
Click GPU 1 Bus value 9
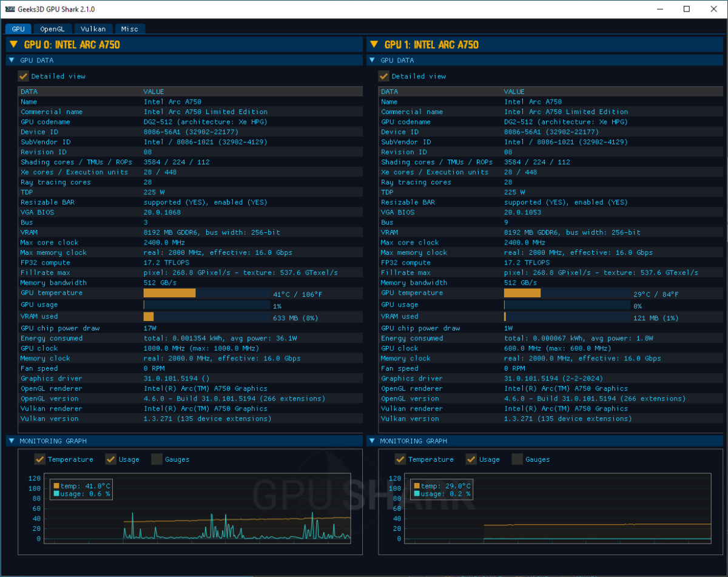click(506, 223)
